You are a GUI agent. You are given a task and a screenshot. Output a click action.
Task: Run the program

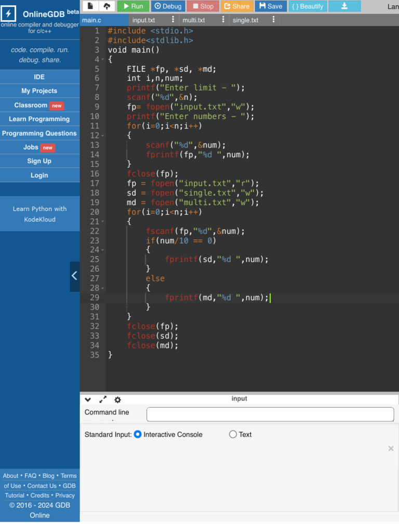133,6
